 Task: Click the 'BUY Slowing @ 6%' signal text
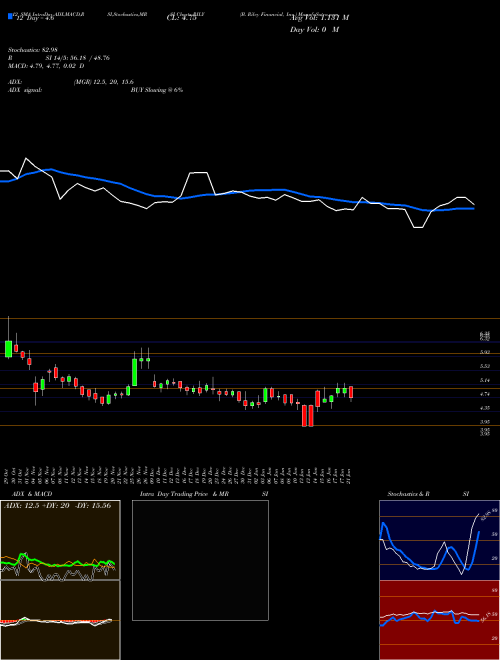[x=157, y=90]
